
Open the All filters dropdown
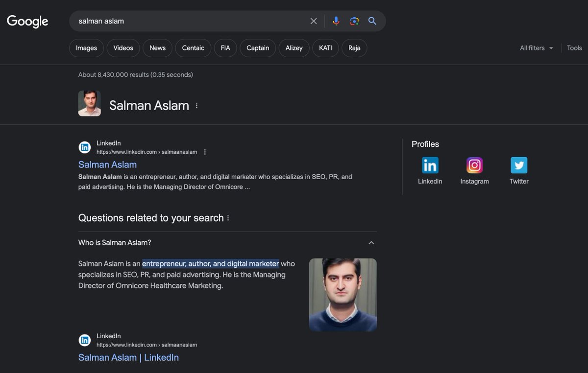pyautogui.click(x=537, y=48)
